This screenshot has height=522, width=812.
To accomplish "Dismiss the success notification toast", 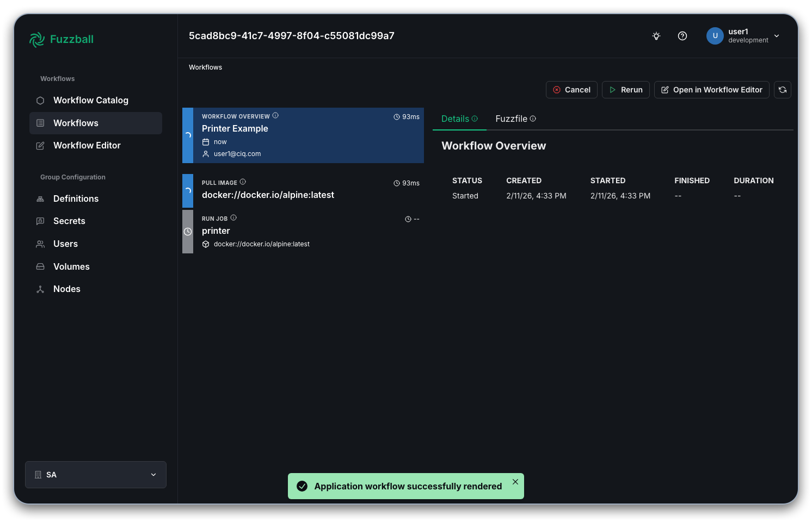I will pos(515,482).
